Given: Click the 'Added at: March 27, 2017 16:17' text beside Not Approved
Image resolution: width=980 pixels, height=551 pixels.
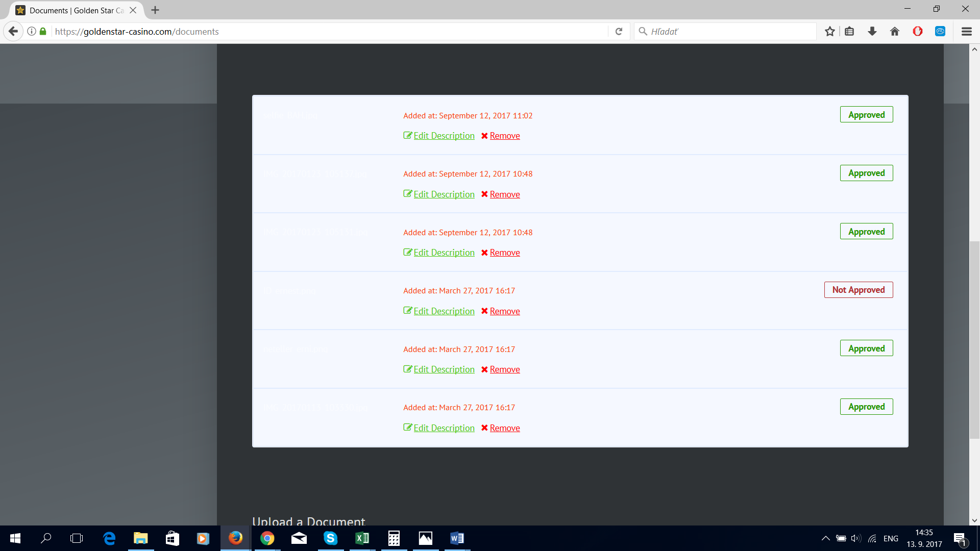Looking at the screenshot, I should (459, 291).
